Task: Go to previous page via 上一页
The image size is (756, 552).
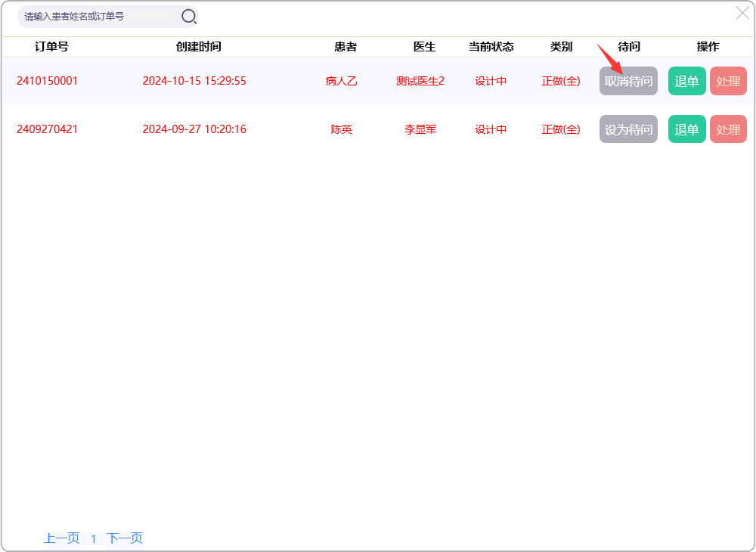Action: [x=61, y=538]
